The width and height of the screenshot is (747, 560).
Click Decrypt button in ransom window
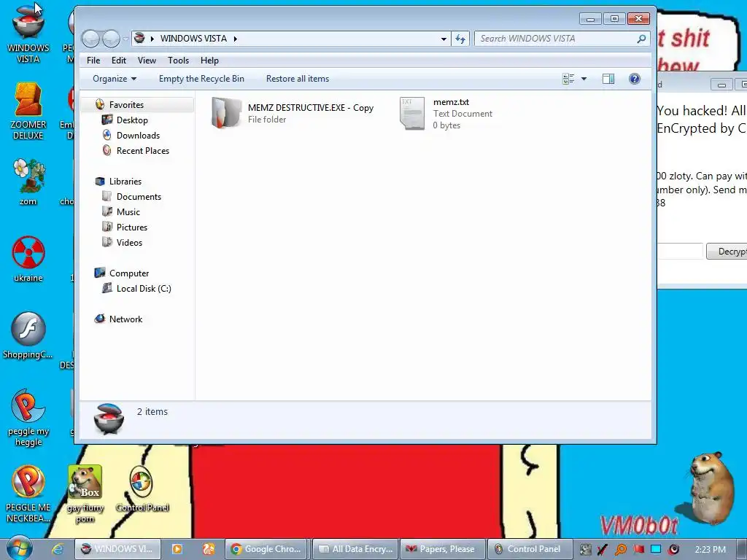(x=727, y=252)
